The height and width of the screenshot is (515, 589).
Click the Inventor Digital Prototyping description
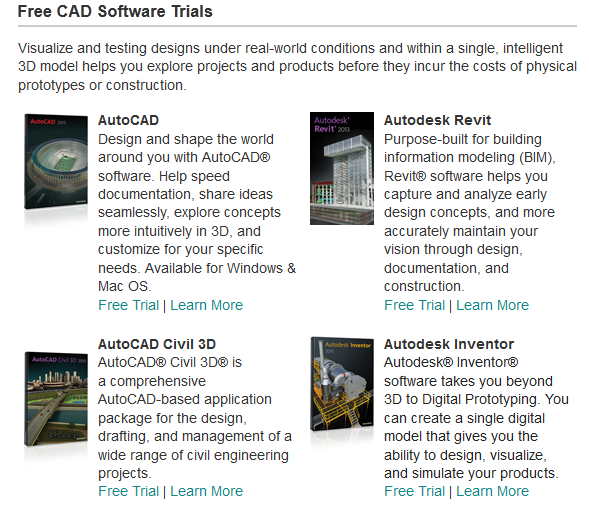[x=476, y=418]
